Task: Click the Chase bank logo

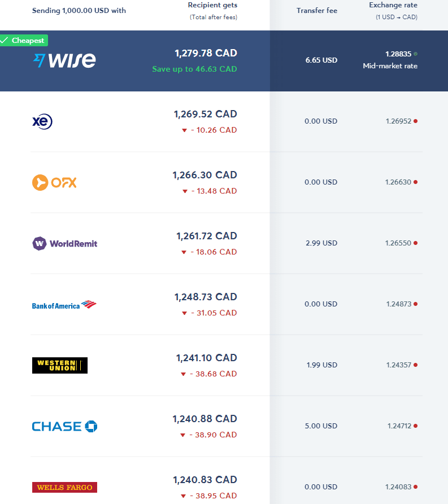Action: click(64, 426)
